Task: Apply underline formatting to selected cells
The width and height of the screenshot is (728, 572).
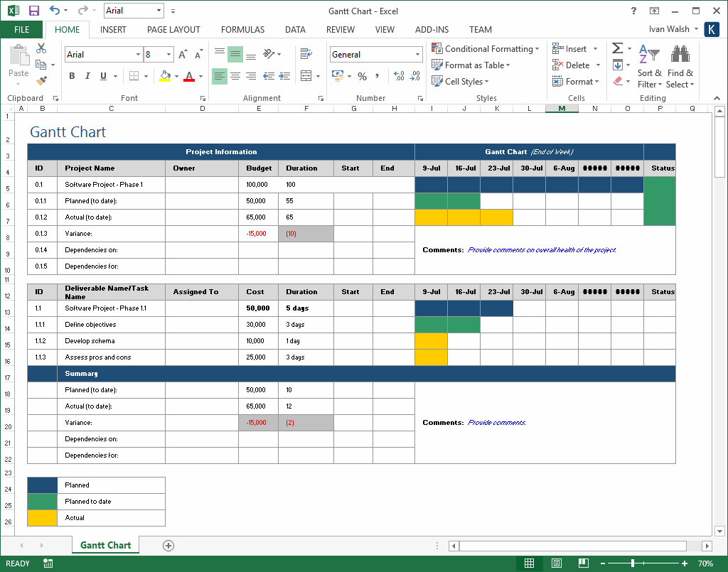Action: [103, 76]
